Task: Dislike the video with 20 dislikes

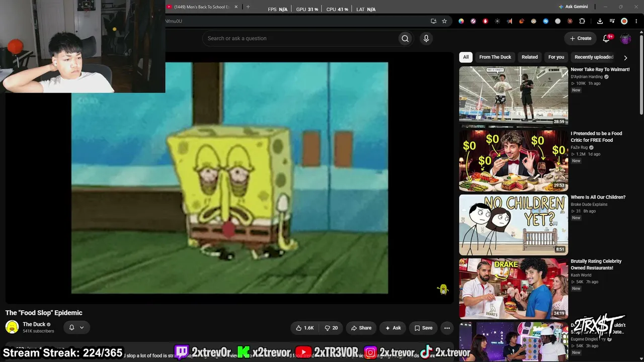Action: [331, 328]
